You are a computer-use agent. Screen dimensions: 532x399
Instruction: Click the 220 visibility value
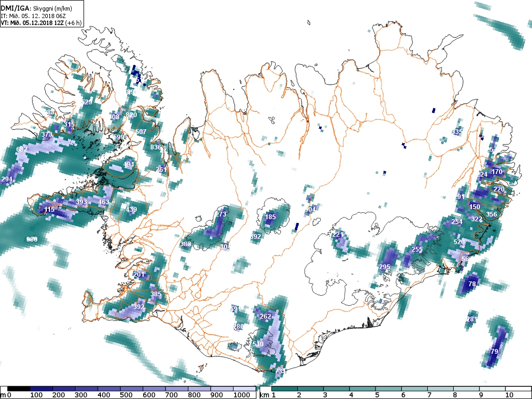[499, 189]
